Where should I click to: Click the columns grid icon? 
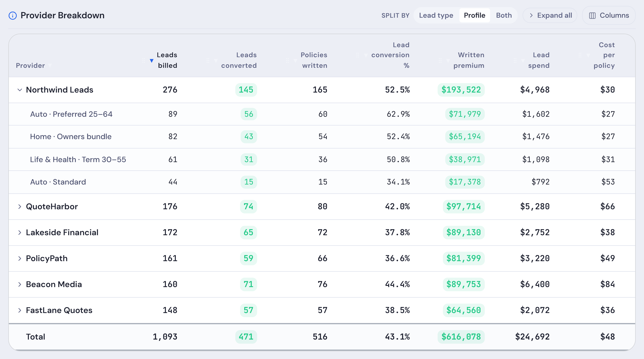[x=592, y=16]
